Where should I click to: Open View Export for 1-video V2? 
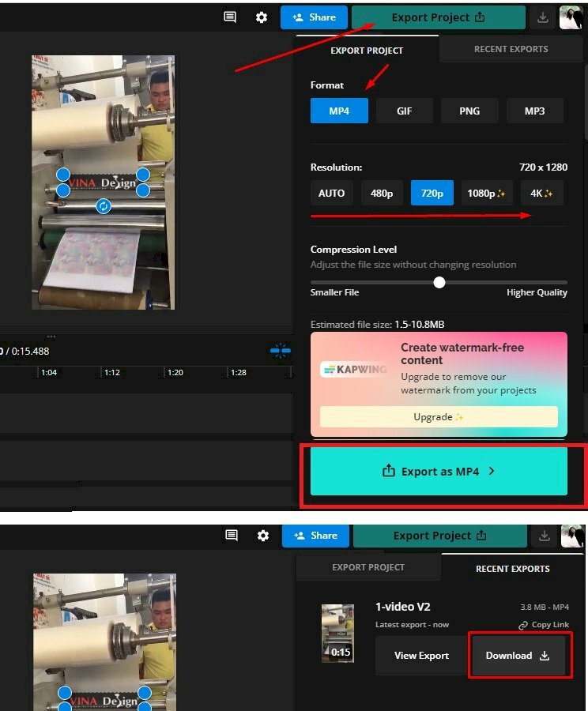tap(421, 656)
